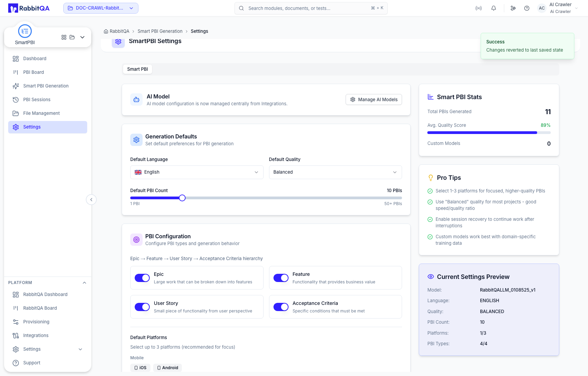Viewport: 588px width, 376px height.
Task: Open the DOC-CRAWL-Rabbit project dropdown
Action: click(x=101, y=8)
